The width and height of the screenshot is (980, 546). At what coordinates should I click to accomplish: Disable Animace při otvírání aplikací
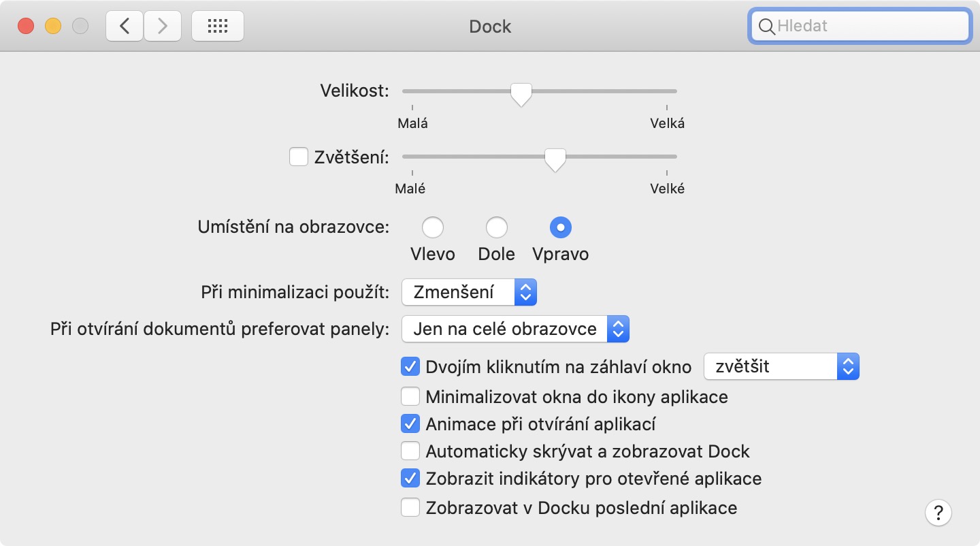point(410,423)
